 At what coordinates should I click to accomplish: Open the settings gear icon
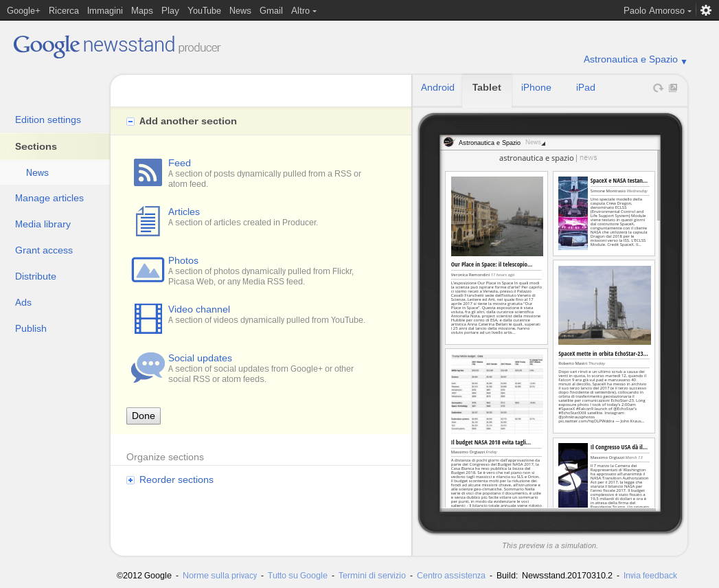point(706,10)
